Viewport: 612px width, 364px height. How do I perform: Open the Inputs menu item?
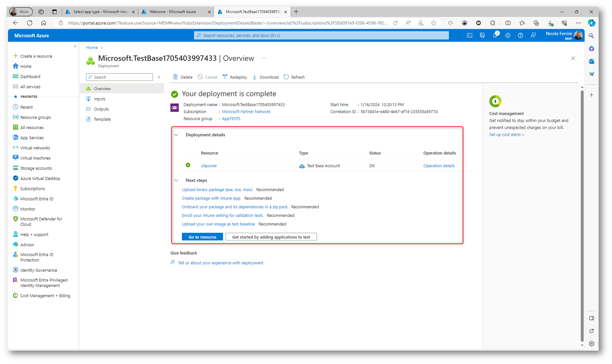point(99,99)
